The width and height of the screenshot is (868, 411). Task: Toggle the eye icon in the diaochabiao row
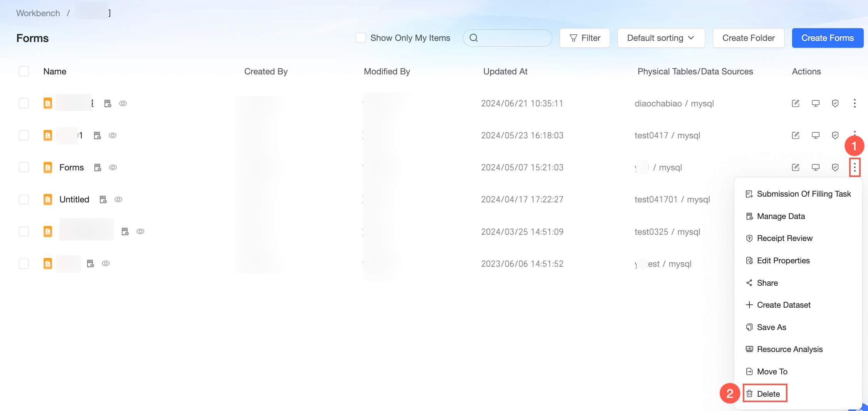click(123, 103)
